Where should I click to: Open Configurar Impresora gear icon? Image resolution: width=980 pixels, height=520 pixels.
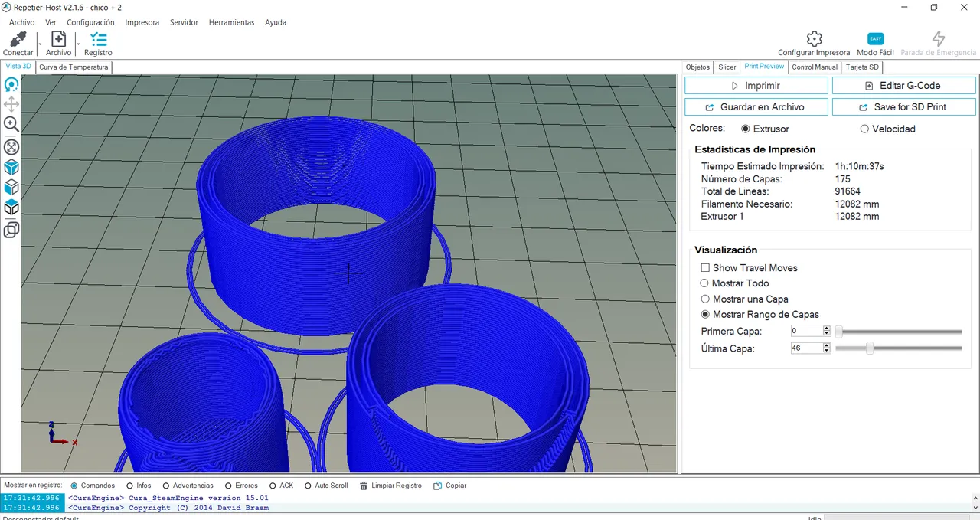pos(814,38)
